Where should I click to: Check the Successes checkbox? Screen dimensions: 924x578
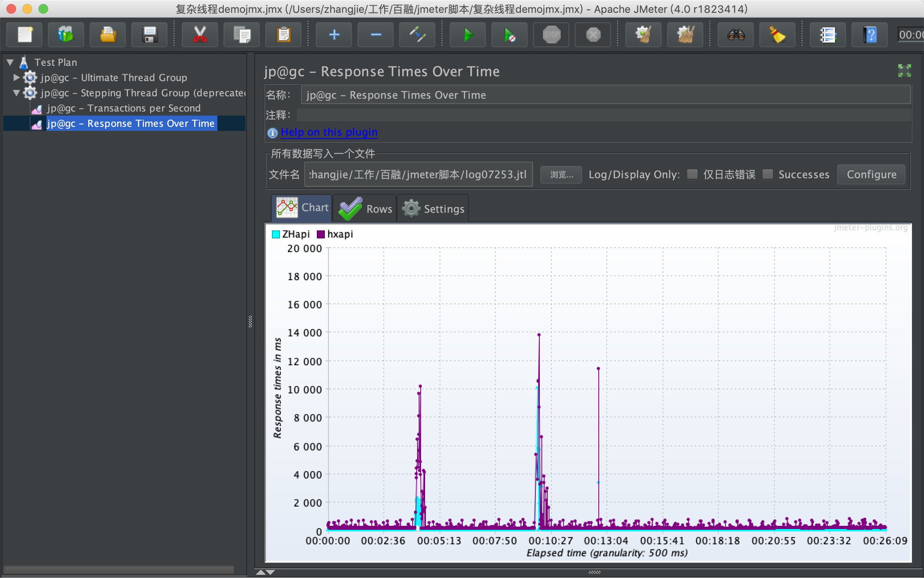(x=768, y=174)
